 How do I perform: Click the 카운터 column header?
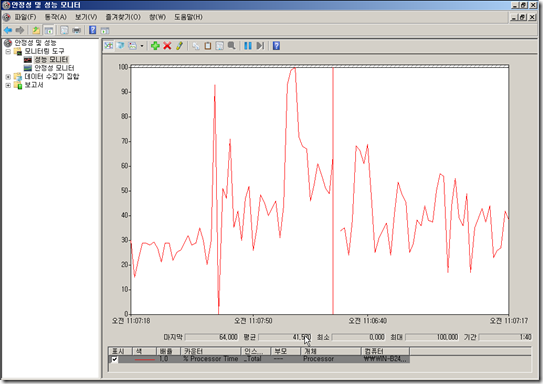pyautogui.click(x=210, y=351)
